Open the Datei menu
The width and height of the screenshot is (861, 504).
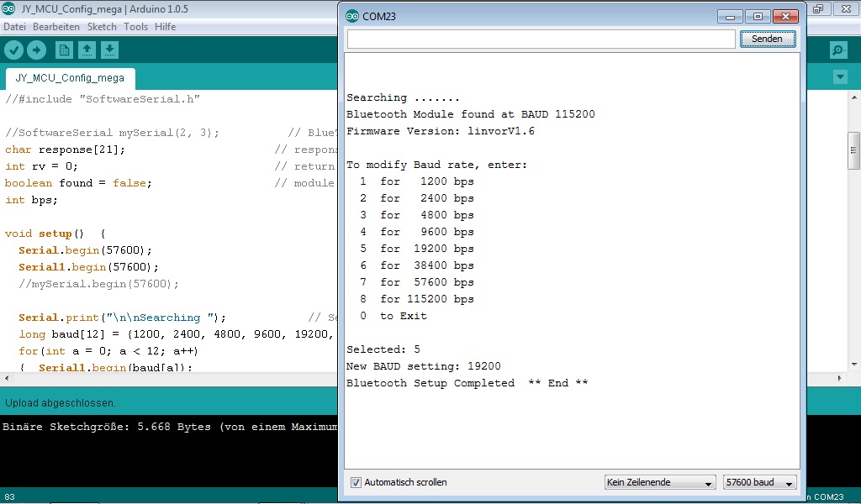point(14,27)
